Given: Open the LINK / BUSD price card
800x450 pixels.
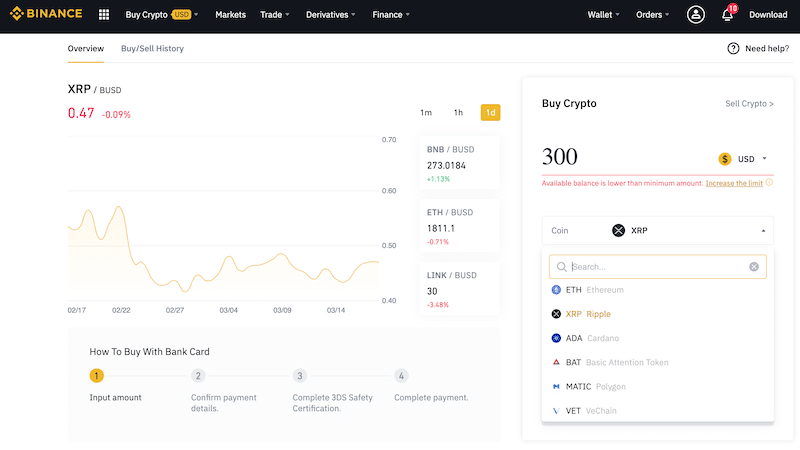Looking at the screenshot, I should [459, 289].
